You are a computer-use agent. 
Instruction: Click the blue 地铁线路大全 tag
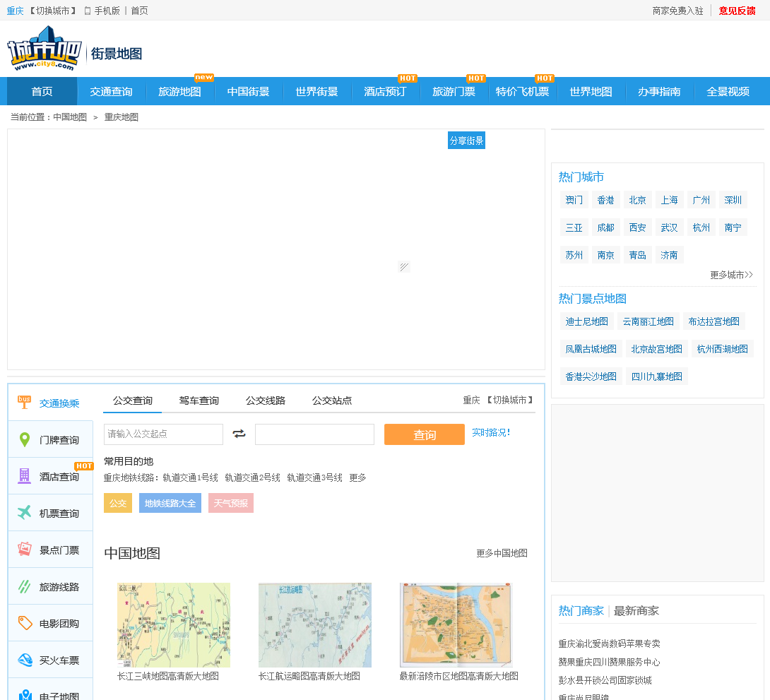coord(170,503)
